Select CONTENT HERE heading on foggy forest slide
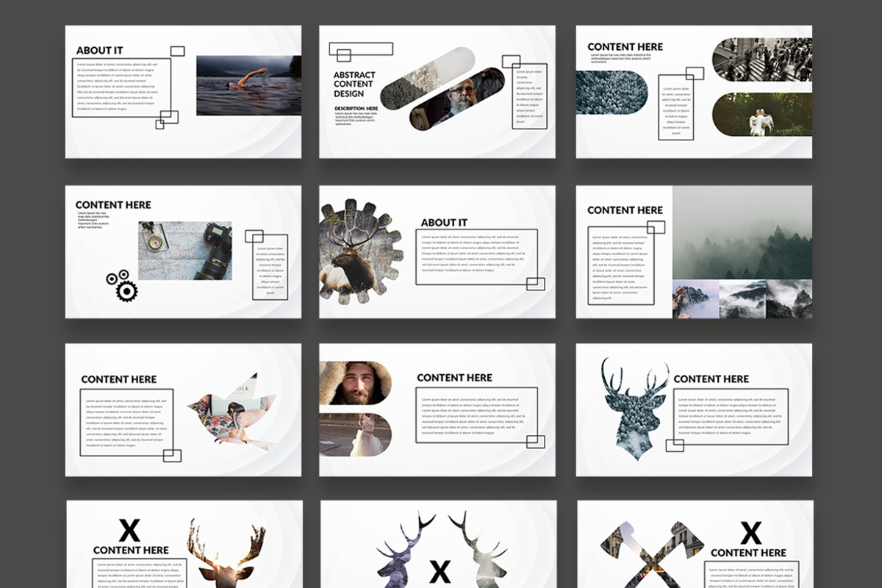 [625, 210]
